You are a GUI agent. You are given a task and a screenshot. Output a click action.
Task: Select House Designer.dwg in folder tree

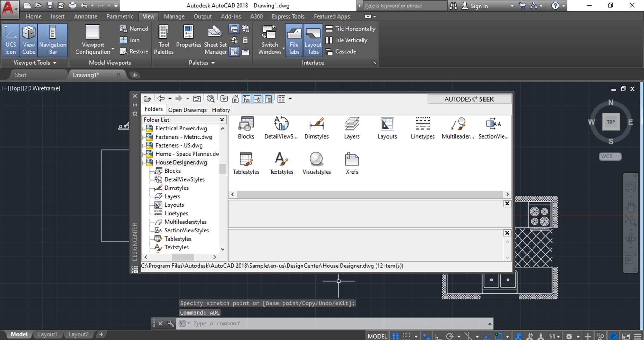181,162
